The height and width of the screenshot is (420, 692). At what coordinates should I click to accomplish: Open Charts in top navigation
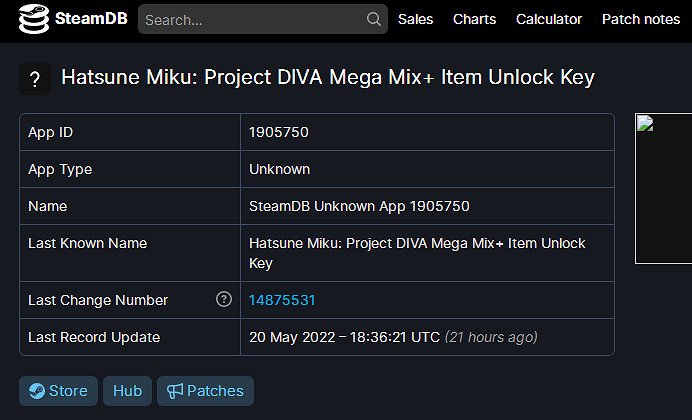[x=474, y=19]
